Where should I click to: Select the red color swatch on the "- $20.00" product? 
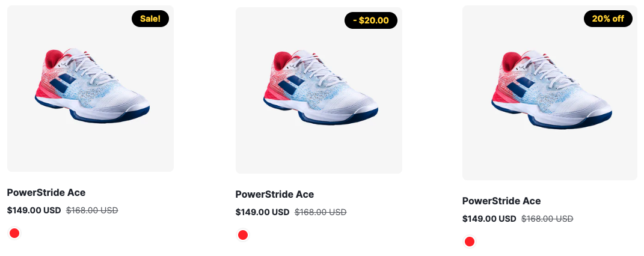pyautogui.click(x=243, y=235)
